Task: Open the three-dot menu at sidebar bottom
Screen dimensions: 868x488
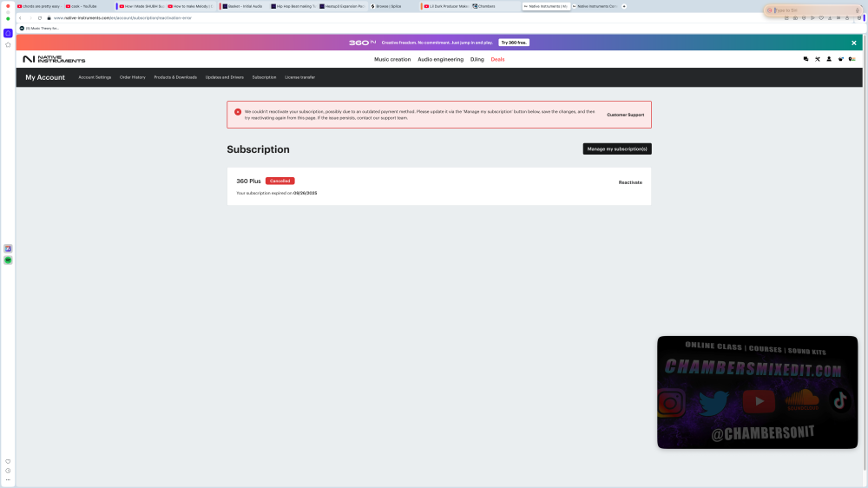Action: 8,479
